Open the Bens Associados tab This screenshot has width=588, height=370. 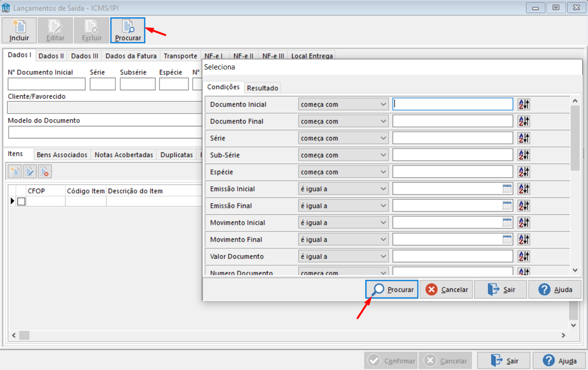(62, 155)
